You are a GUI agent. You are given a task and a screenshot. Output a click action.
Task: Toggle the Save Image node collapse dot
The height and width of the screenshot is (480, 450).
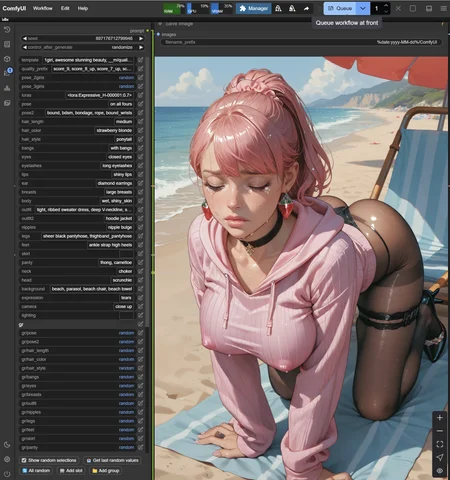(x=160, y=24)
